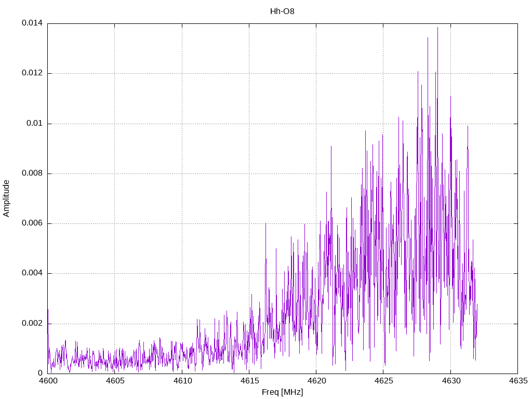Click the 'Amplitude' y-axis label
This screenshot has height=399, width=532.
pos(6,198)
